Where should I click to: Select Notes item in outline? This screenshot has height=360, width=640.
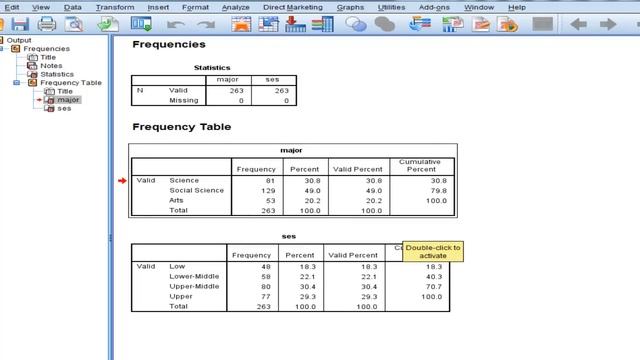pos(51,66)
